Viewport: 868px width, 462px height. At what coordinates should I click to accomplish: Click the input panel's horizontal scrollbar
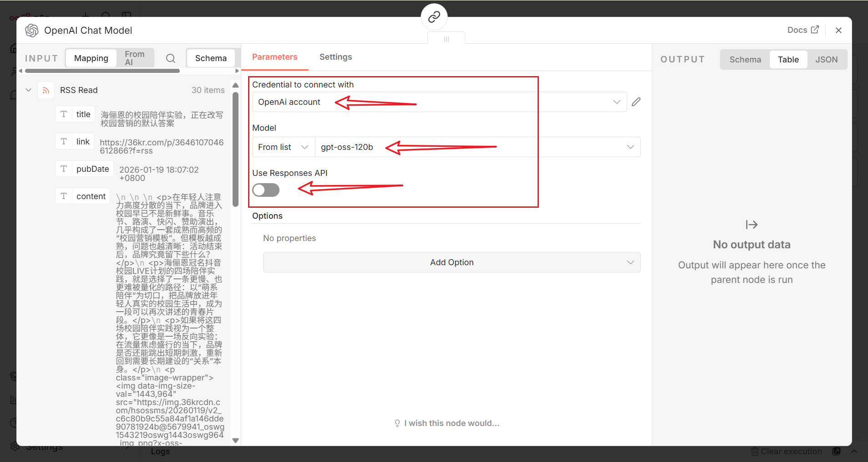102,71
